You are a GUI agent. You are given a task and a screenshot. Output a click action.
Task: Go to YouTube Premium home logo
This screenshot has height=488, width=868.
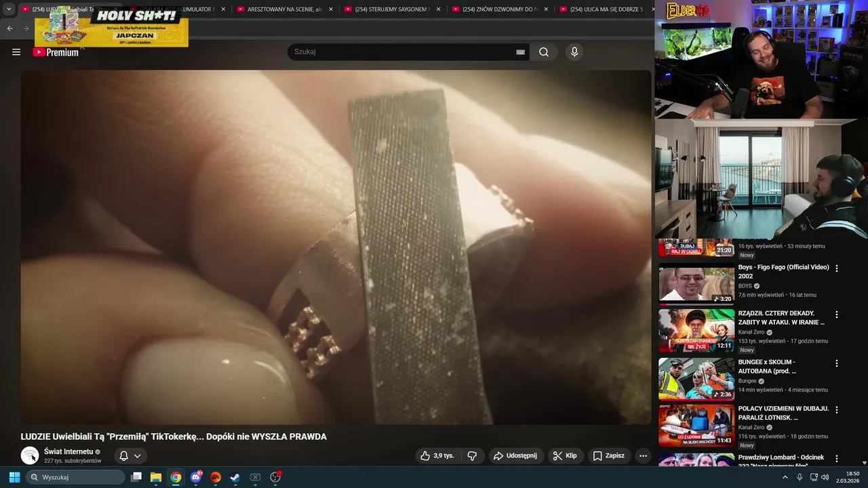(x=56, y=52)
